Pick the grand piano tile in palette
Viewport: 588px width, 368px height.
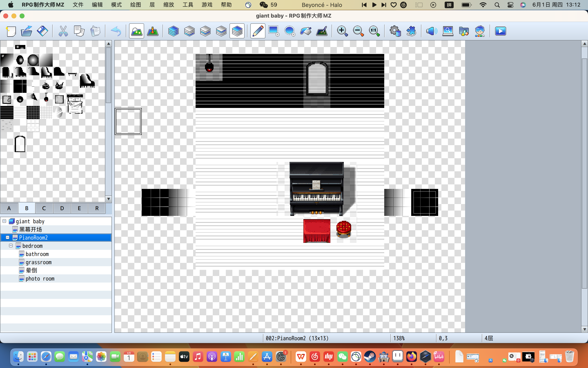click(87, 81)
